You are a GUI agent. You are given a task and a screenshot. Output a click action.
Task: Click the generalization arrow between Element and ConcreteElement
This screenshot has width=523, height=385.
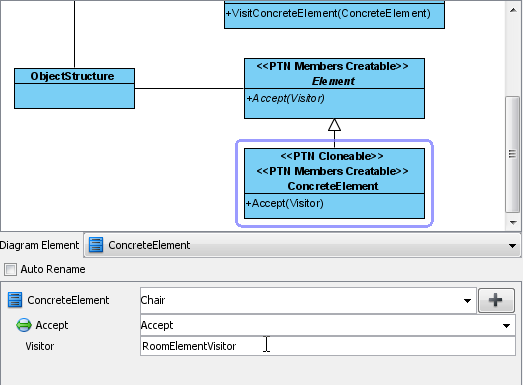coord(334,133)
